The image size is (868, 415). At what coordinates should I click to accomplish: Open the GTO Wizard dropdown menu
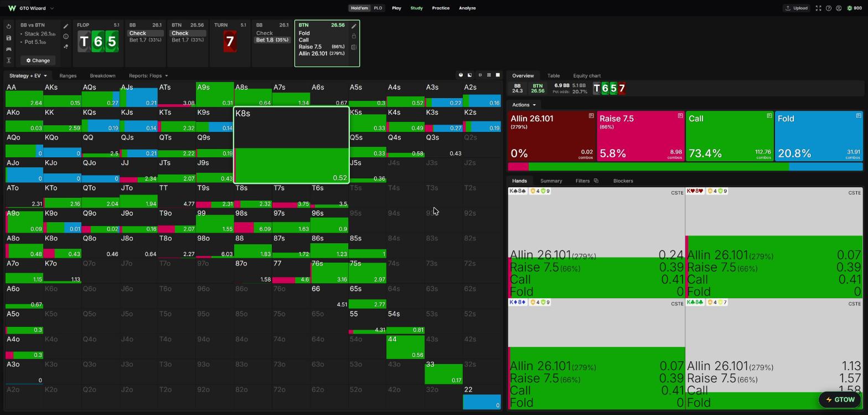(x=52, y=8)
